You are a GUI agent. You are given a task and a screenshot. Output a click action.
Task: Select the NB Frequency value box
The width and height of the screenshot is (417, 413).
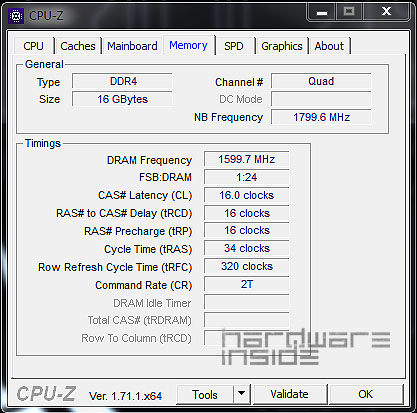click(321, 117)
